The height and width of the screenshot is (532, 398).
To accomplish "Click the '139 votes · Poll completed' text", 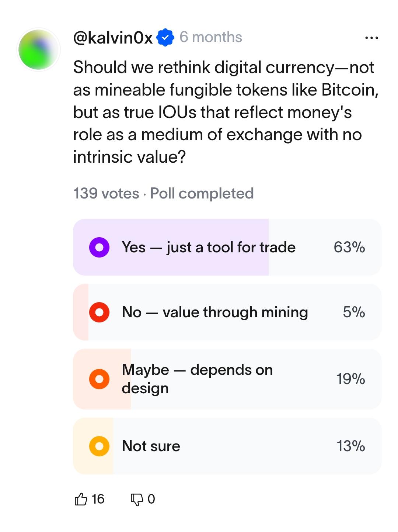I will [163, 193].
